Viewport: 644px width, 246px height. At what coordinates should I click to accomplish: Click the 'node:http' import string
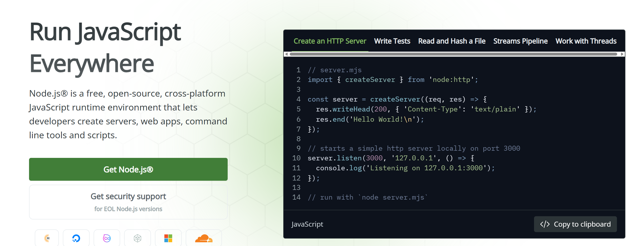point(451,80)
